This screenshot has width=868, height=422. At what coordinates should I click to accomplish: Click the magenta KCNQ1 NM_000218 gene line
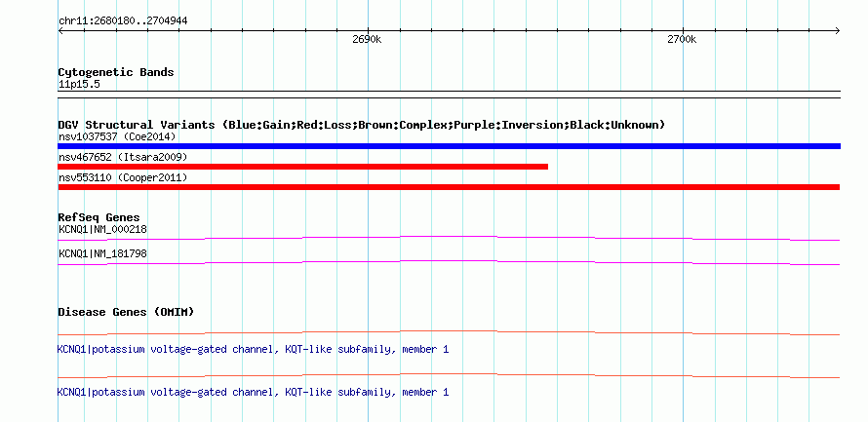coord(449,239)
